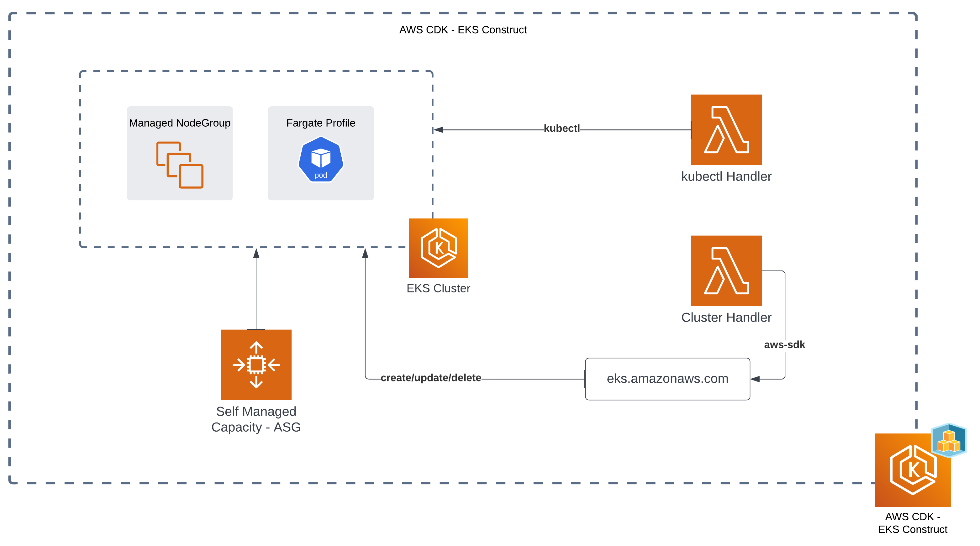Screen dimensions: 980x546
Task: Click the 'AWS CDK - EKS Construct' title text
Action: [x=463, y=30]
